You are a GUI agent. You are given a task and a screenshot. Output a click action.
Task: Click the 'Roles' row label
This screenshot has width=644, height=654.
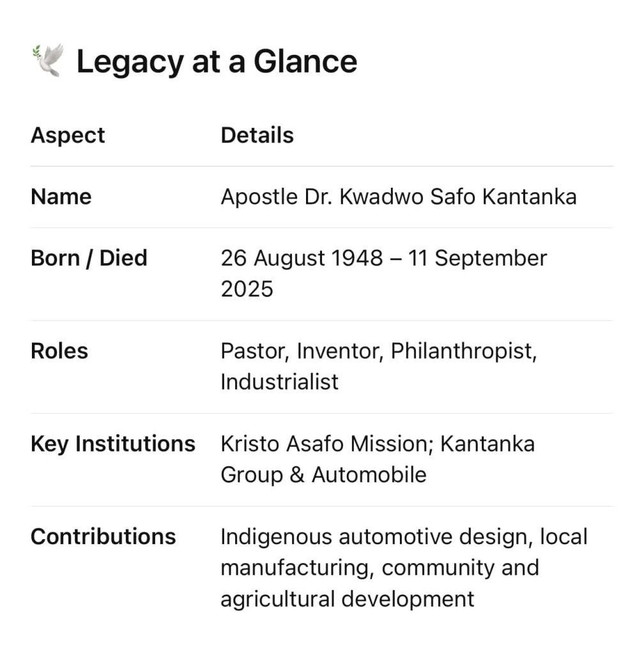click(x=59, y=351)
